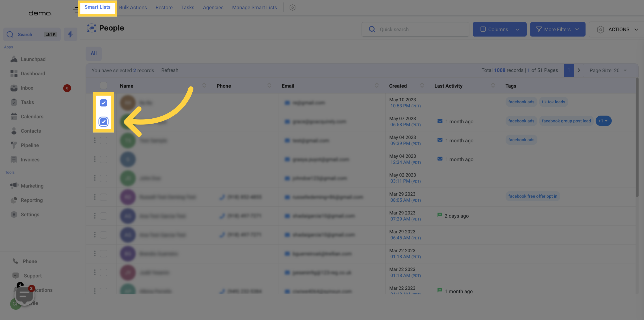Click the email icon in the May 10 2023 row
The height and width of the screenshot is (320, 644).
(287, 102)
